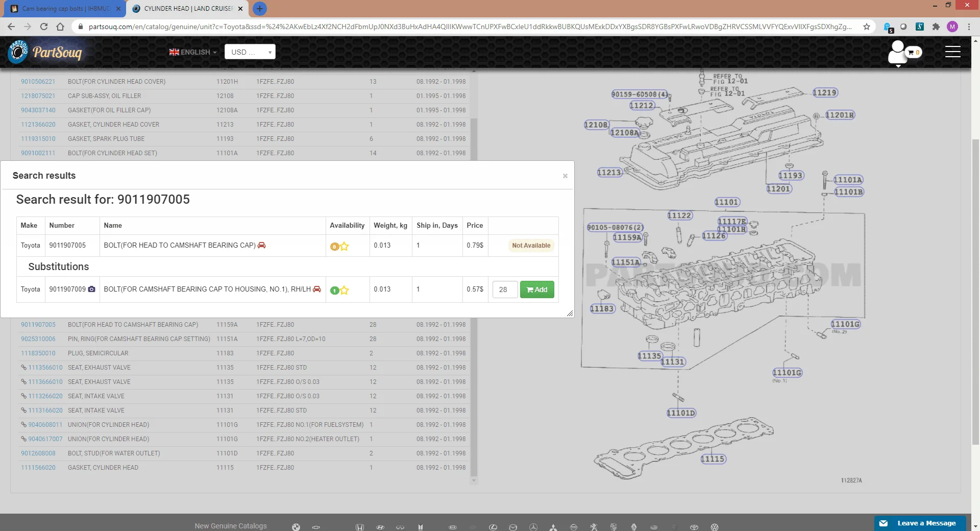Image resolution: width=980 pixels, height=531 pixels.
Task: Click callout 12108 in the diagram
Action: pos(596,125)
